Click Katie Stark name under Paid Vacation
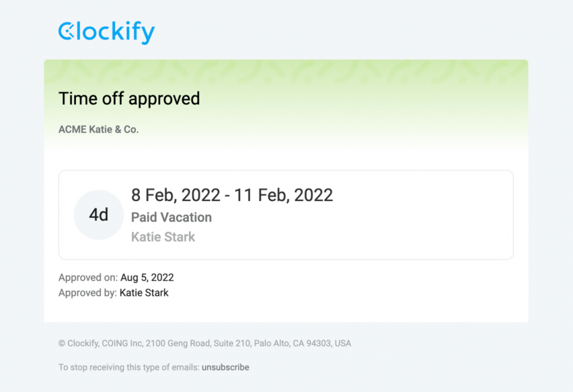Image resolution: width=573 pixels, height=392 pixels. (163, 237)
